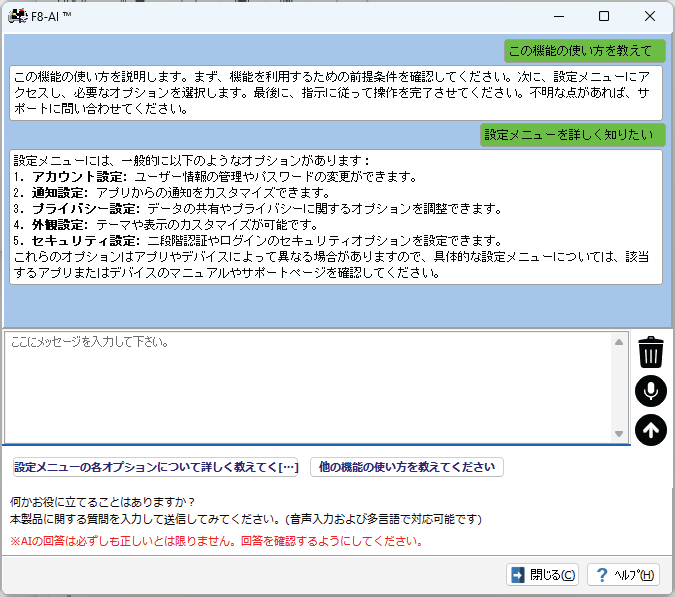Image resolution: width=675 pixels, height=597 pixels.
Task: Maximize the F8-AI window
Action: (603, 16)
